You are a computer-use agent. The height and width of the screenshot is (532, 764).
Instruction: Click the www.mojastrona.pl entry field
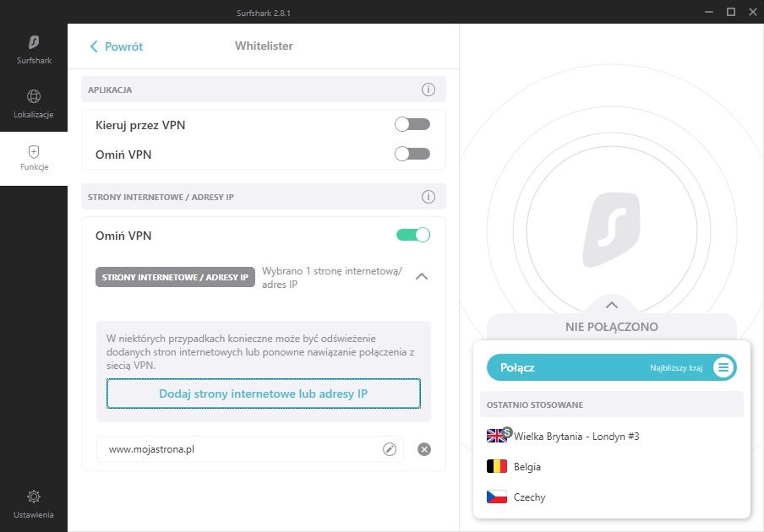tap(249, 449)
